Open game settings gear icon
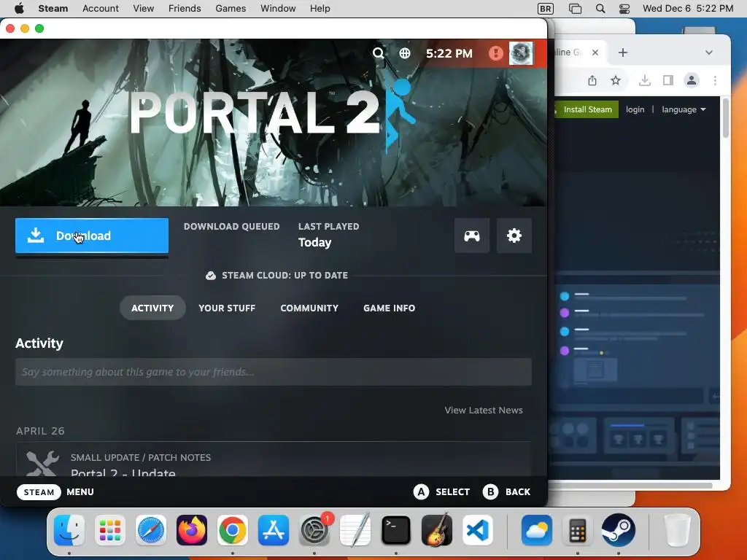Image resolution: width=747 pixels, height=560 pixels. (514, 236)
